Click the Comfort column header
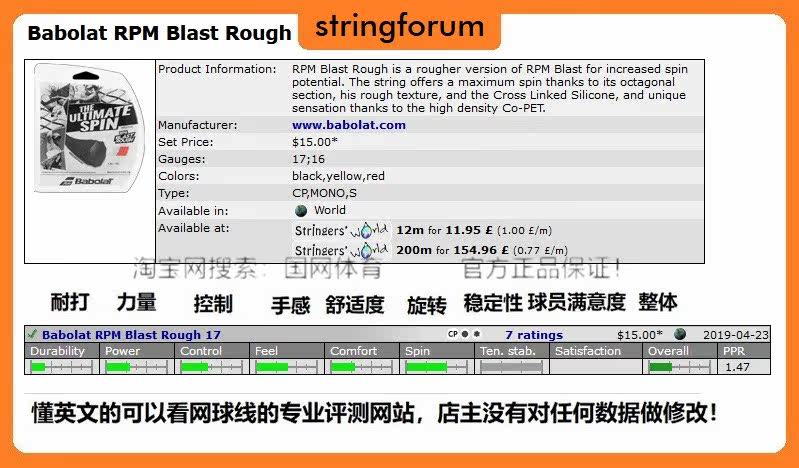799x468 pixels. 362,351
